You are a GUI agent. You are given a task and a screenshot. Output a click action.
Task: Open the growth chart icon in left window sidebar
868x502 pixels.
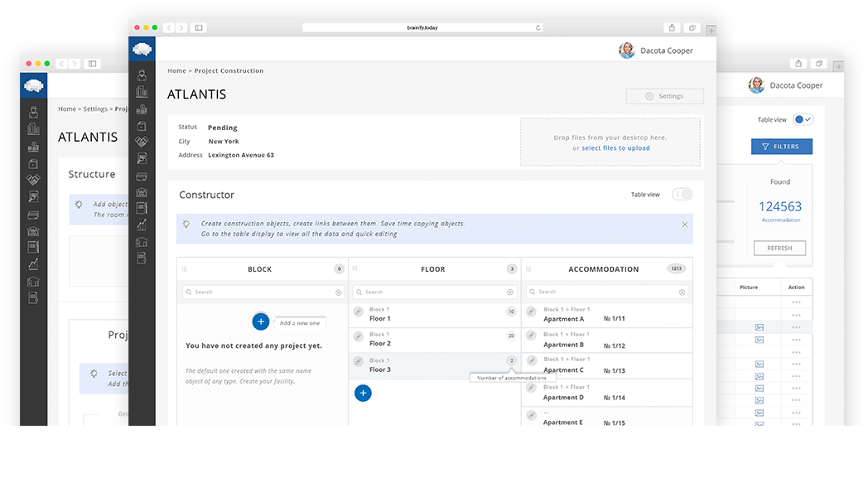pos(33,264)
